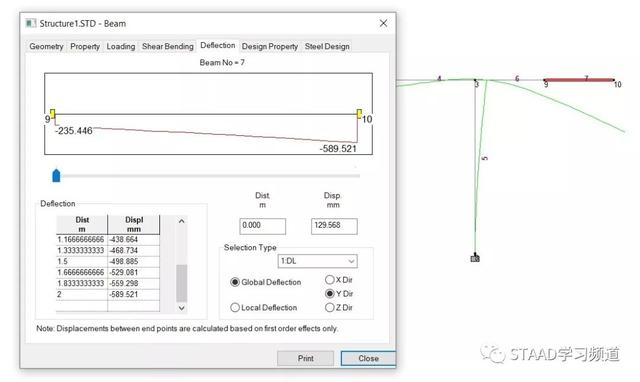Close the Beam dialog with X

383,23
